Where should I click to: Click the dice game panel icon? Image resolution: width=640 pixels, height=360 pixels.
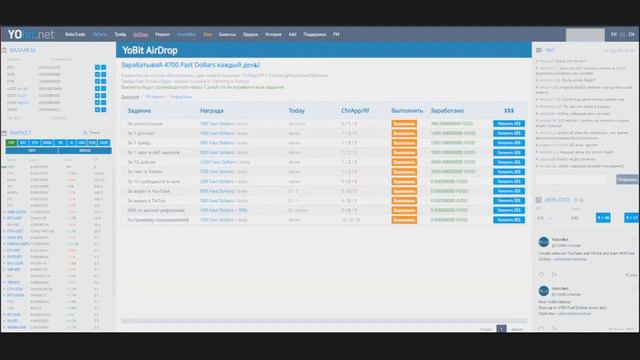(539, 200)
